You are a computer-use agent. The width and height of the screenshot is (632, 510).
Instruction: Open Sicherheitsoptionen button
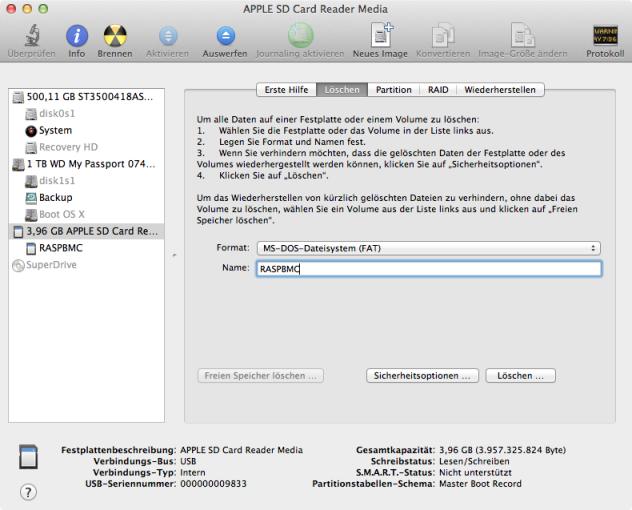(422, 376)
